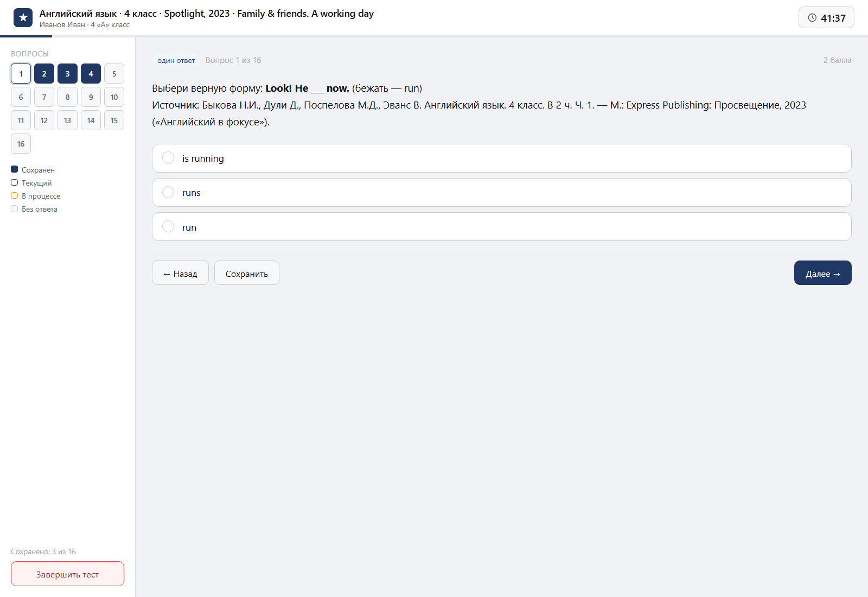Image resolution: width=868 pixels, height=597 pixels.
Task: Click the clock timer showing 41:37
Action: [x=826, y=18]
